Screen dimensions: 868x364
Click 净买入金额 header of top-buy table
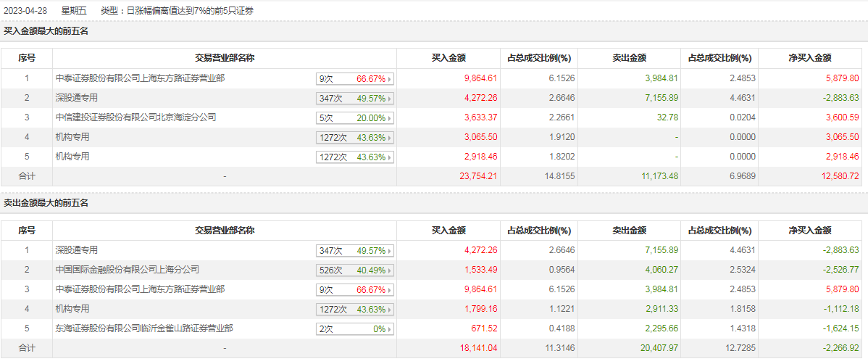[810, 58]
